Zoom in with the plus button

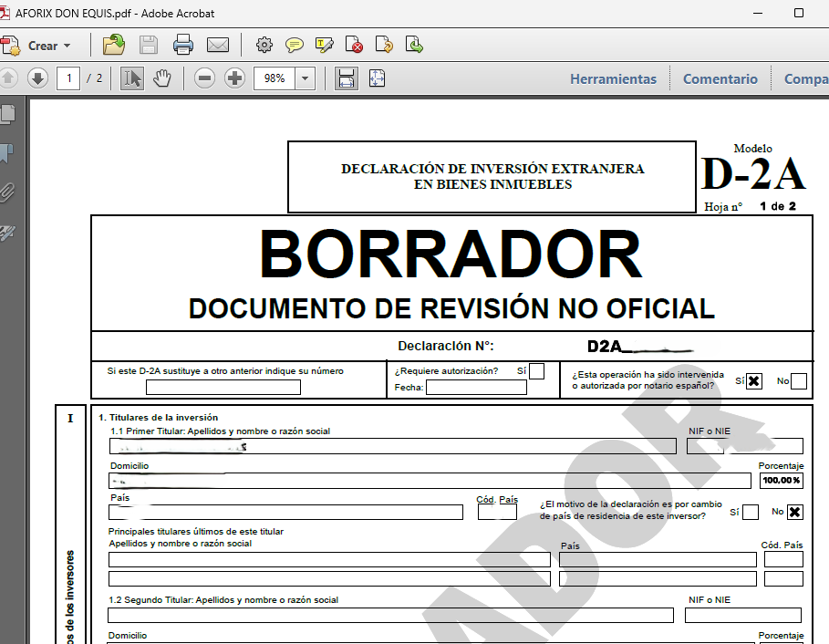pos(235,78)
